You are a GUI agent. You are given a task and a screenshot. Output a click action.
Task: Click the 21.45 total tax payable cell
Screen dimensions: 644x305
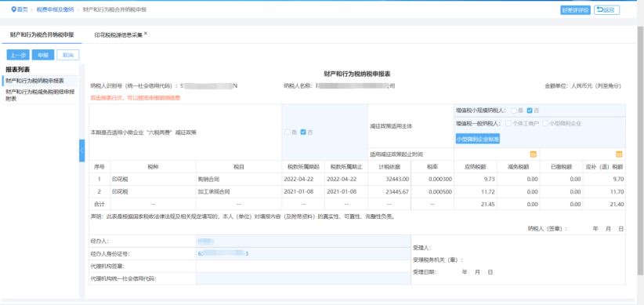point(476,204)
